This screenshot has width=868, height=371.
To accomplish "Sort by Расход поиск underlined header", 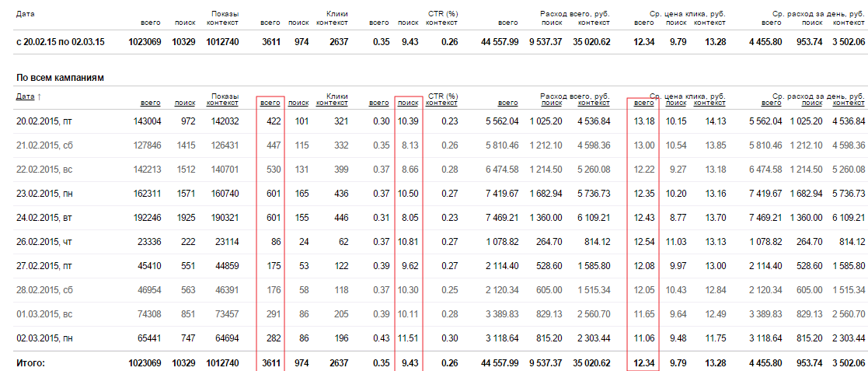I will coord(552,103).
